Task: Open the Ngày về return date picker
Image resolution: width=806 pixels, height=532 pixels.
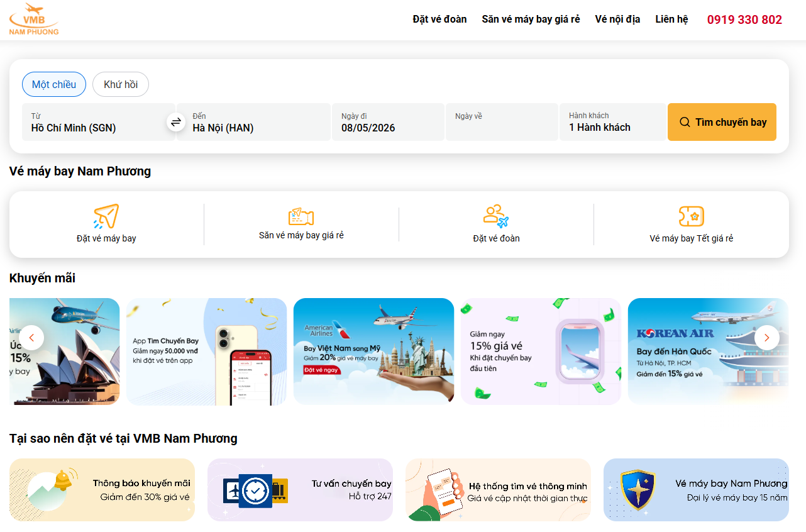Action: point(502,122)
